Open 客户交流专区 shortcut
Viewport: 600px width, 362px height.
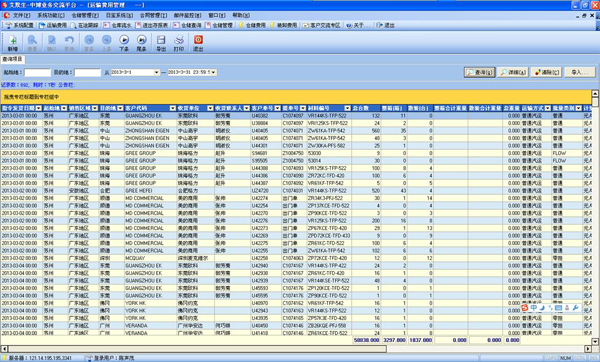tap(322, 25)
